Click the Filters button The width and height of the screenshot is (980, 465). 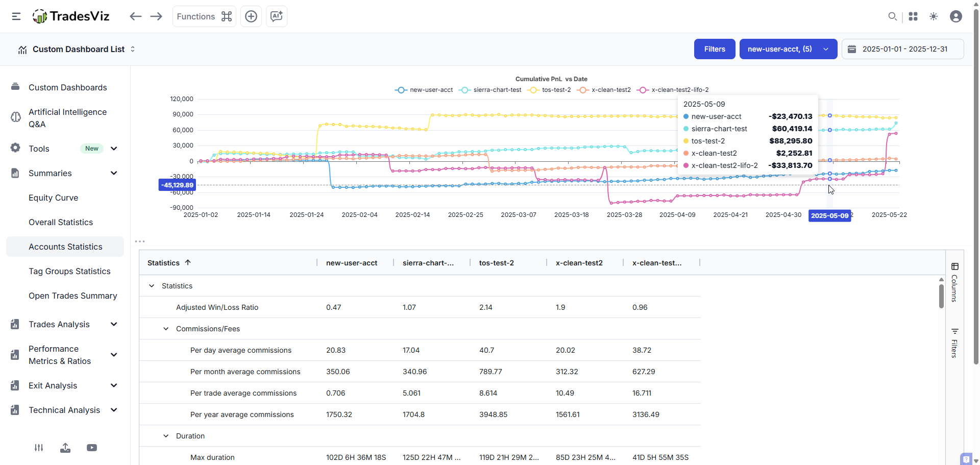click(x=715, y=49)
